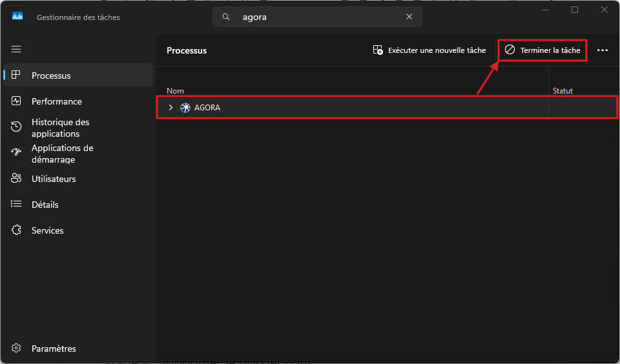Open Historique des applications

tap(78, 128)
